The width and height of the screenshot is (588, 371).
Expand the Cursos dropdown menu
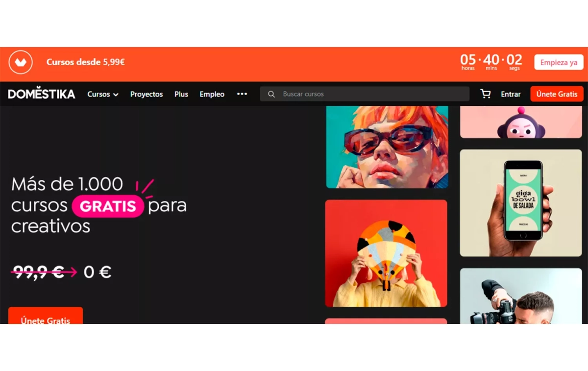103,94
